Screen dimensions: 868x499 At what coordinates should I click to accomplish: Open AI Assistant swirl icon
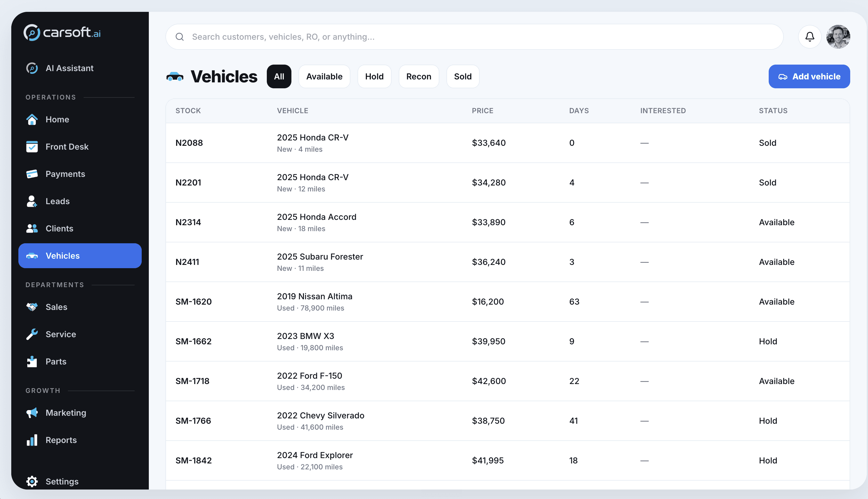(32, 68)
